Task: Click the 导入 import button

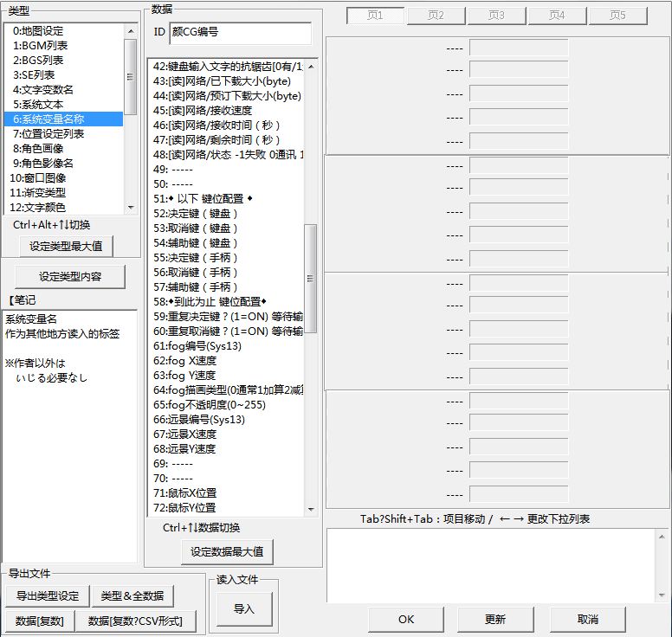Action: coord(244,608)
